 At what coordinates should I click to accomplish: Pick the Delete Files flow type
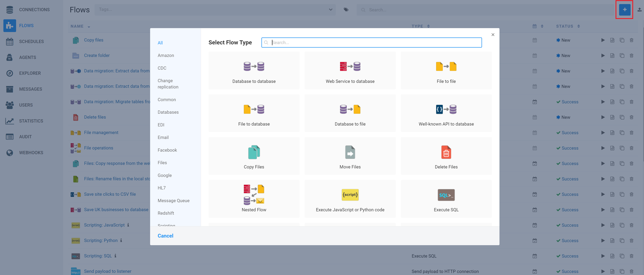pyautogui.click(x=446, y=156)
